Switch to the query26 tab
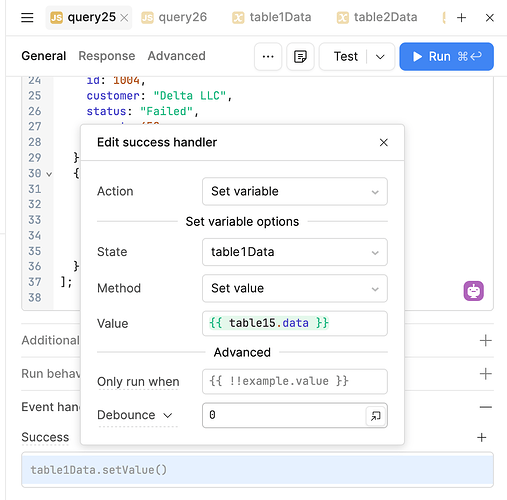Image resolution: width=507 pixels, height=500 pixels. pyautogui.click(x=174, y=17)
